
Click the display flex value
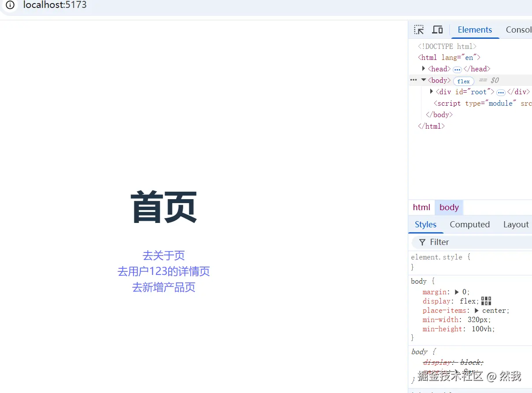point(468,301)
